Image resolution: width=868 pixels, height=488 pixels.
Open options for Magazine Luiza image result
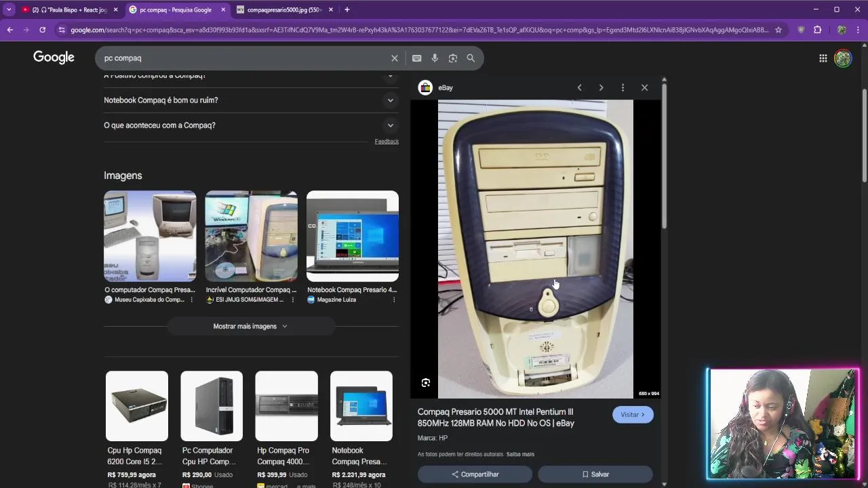point(393,300)
